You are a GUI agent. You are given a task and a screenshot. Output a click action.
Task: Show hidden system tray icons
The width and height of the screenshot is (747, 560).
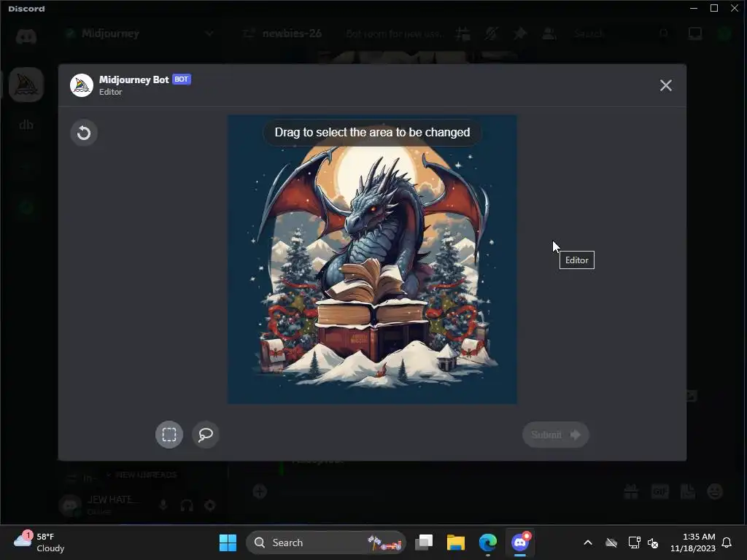pyautogui.click(x=588, y=542)
